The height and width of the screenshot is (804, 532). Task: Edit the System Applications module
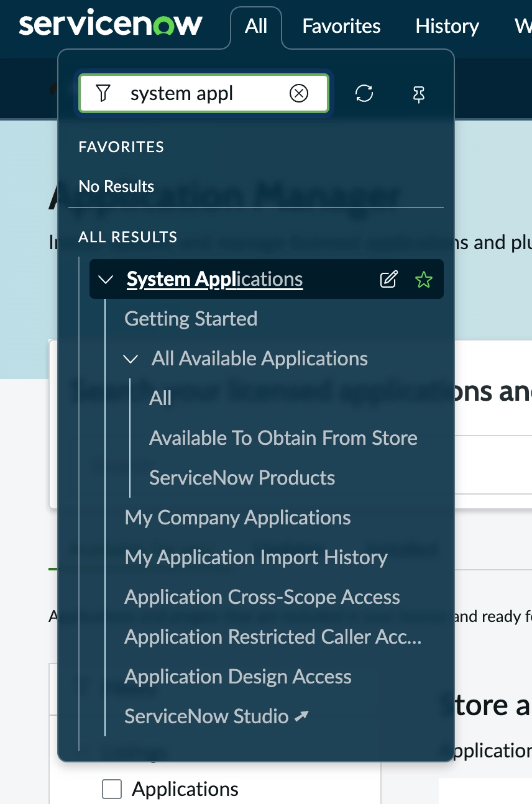click(x=388, y=280)
